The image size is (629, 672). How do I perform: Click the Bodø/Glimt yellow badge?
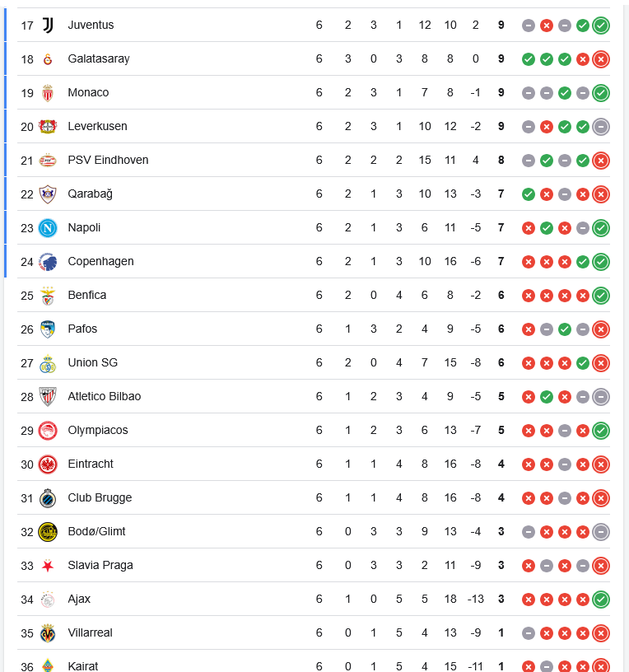(x=48, y=532)
